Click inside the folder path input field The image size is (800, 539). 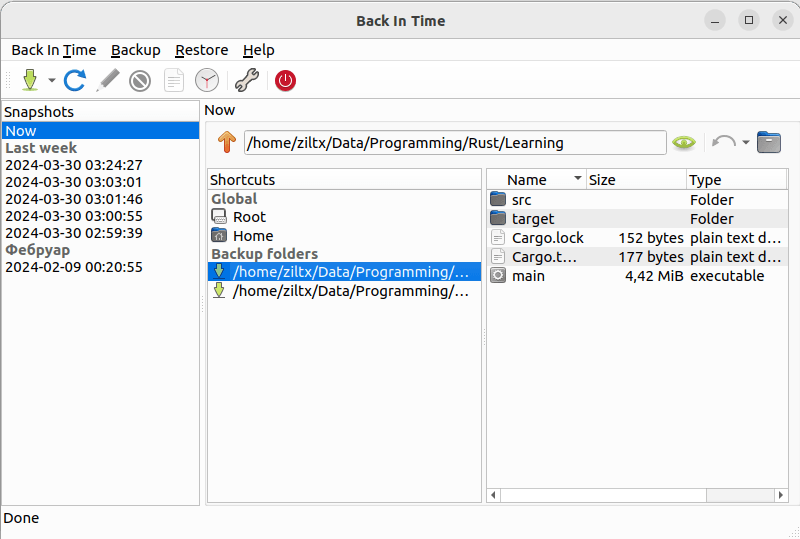click(455, 143)
